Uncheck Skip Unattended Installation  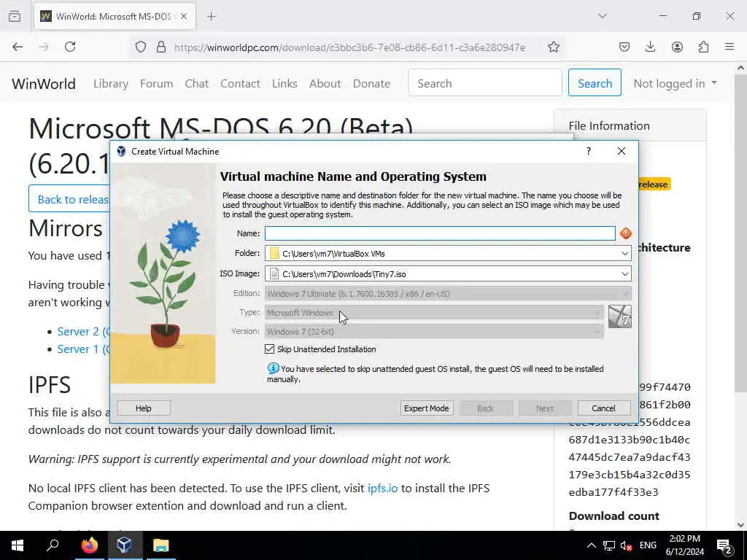(270, 349)
